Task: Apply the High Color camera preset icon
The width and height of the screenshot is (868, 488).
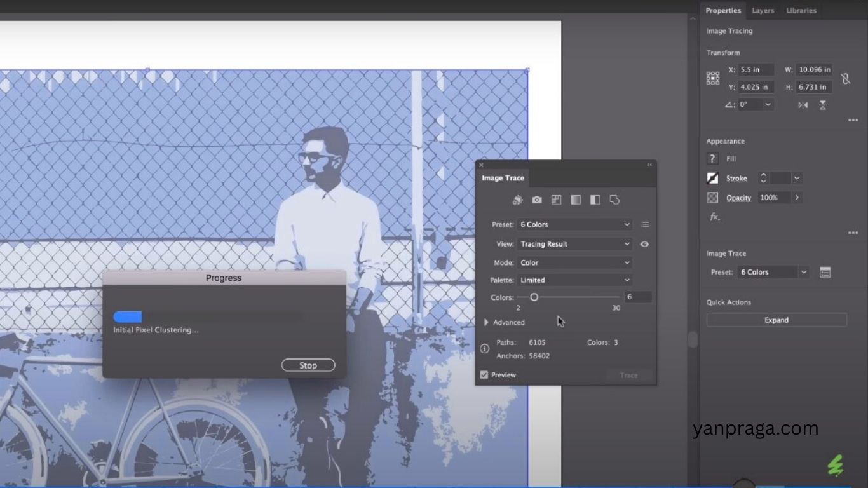Action: pos(537,200)
